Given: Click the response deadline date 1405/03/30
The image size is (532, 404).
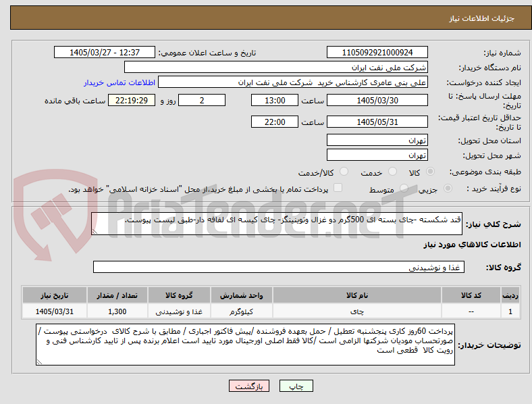Looking at the screenshot, I should pyautogui.click(x=377, y=100).
